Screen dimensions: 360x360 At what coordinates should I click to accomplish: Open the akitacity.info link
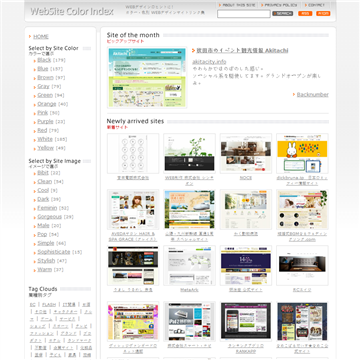point(209,62)
